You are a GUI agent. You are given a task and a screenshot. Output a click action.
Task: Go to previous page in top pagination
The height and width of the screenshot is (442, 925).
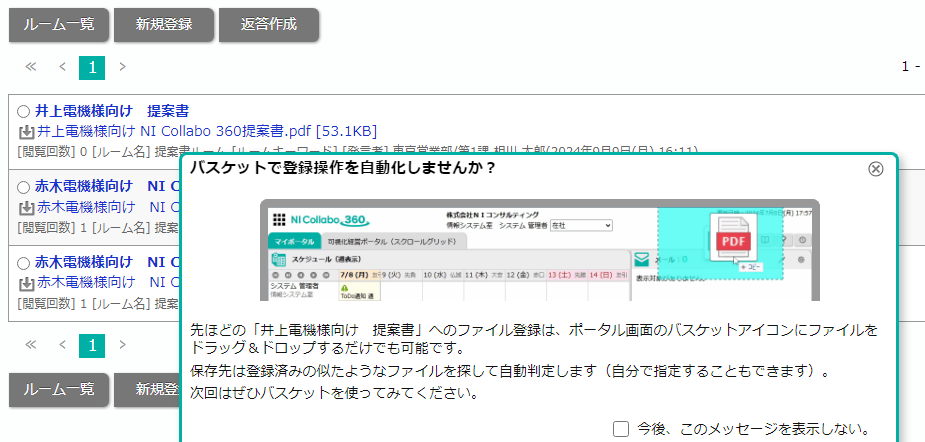click(63, 67)
